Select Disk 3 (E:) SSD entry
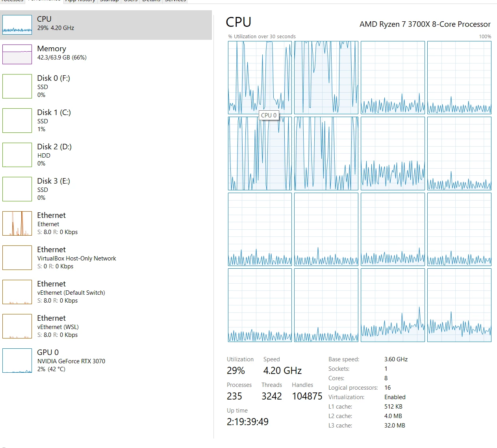Viewport: 497px width, 448px height. (106, 189)
